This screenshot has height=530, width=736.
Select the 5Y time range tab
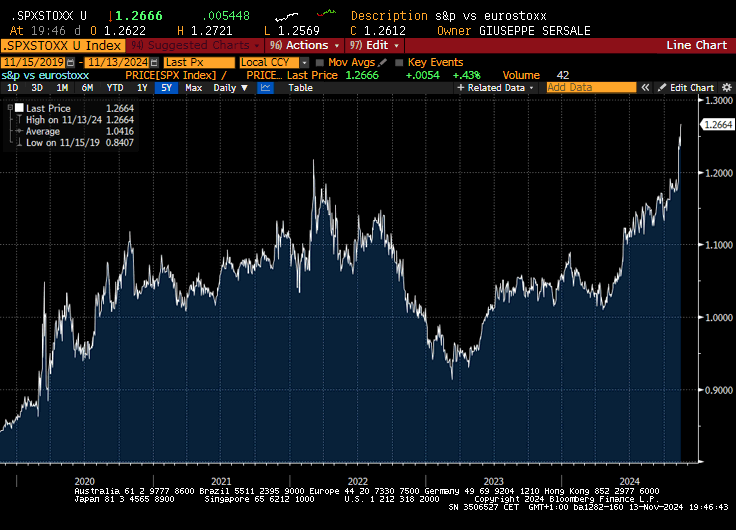click(166, 88)
